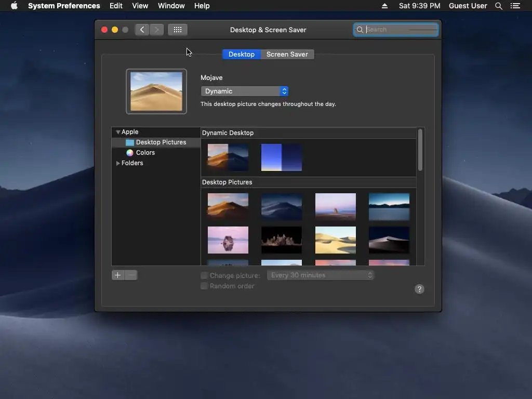The image size is (532, 399).
Task: Open Spotlight search in the menu bar
Action: pos(498,6)
